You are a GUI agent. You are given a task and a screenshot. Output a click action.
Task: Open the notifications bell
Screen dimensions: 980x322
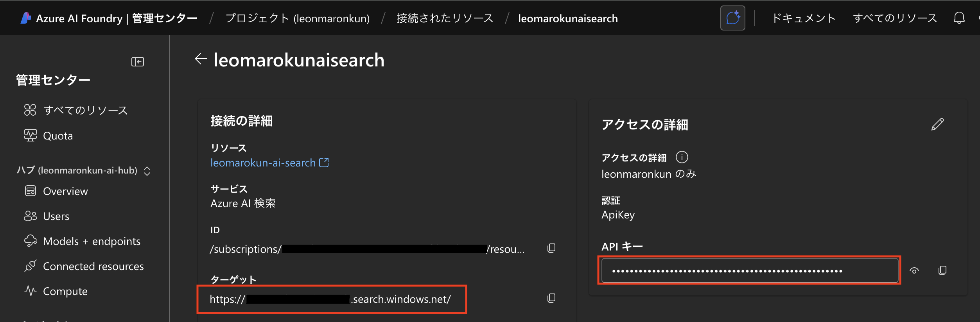pos(959,18)
